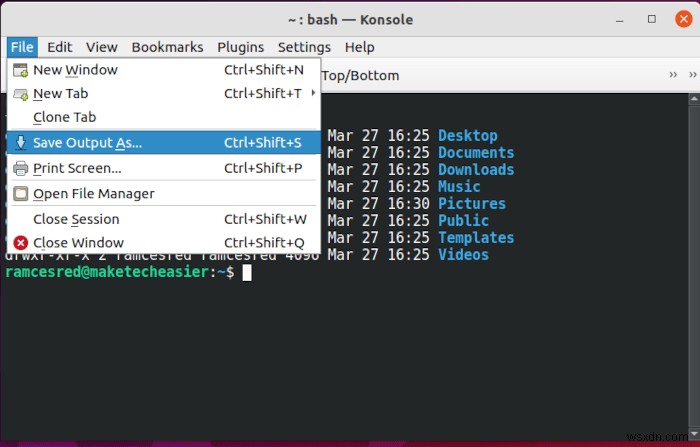This screenshot has width=700, height=447.
Task: Open the Settings menu
Action: coord(304,47)
